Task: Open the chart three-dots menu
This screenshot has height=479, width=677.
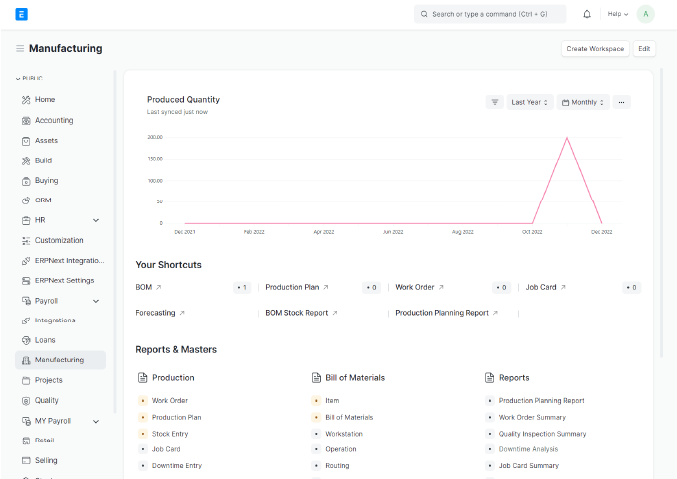Action: click(621, 102)
